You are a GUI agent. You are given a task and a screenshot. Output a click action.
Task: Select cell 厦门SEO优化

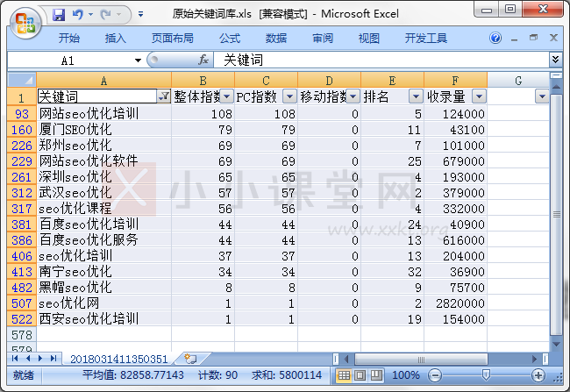[x=104, y=130]
